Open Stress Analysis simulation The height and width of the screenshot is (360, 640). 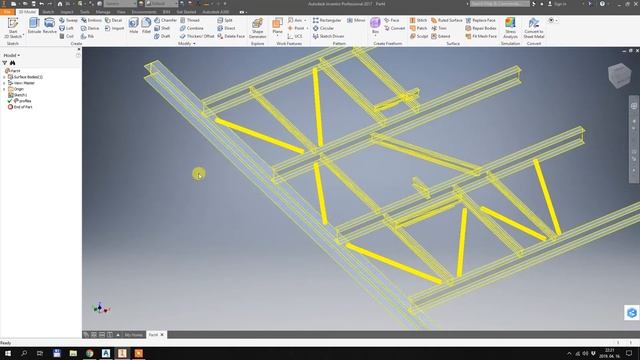(510, 28)
